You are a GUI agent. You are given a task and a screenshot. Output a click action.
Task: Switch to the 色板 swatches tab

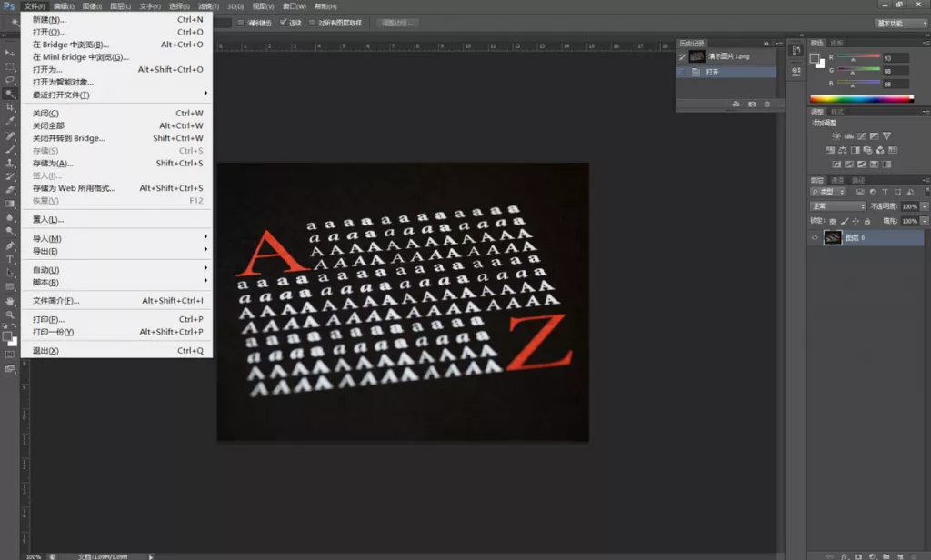tap(836, 43)
